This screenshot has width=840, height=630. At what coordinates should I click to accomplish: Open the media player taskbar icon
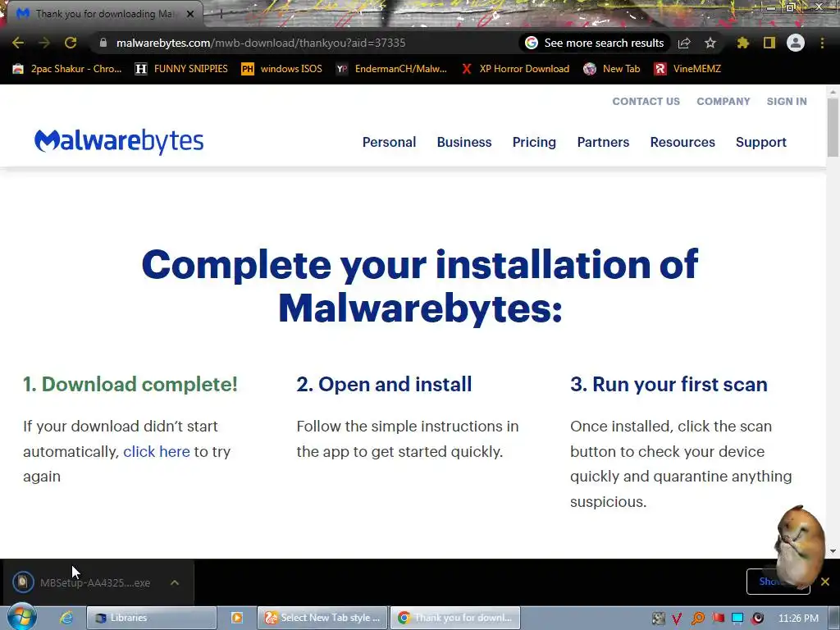point(237,618)
